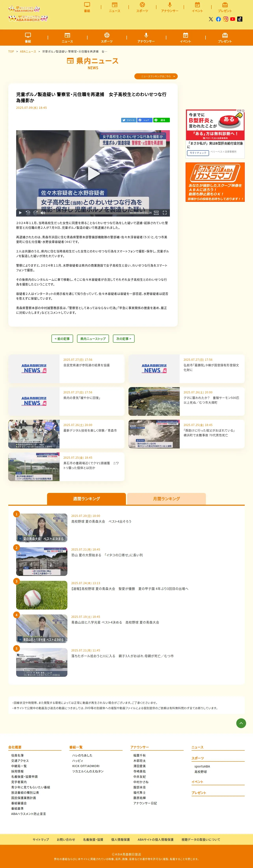
Task: Click スポーツ ball icon in top yellow header
Action: coord(142,5)
